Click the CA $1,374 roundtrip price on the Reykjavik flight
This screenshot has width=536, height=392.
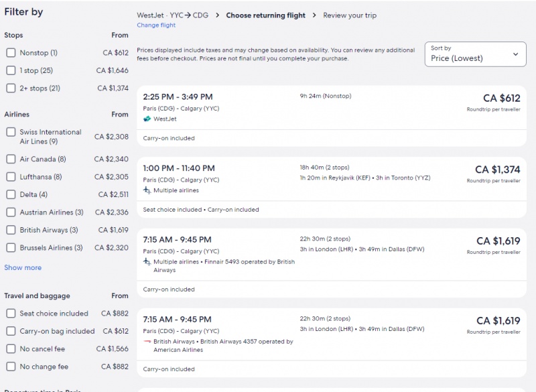pyautogui.click(x=497, y=170)
